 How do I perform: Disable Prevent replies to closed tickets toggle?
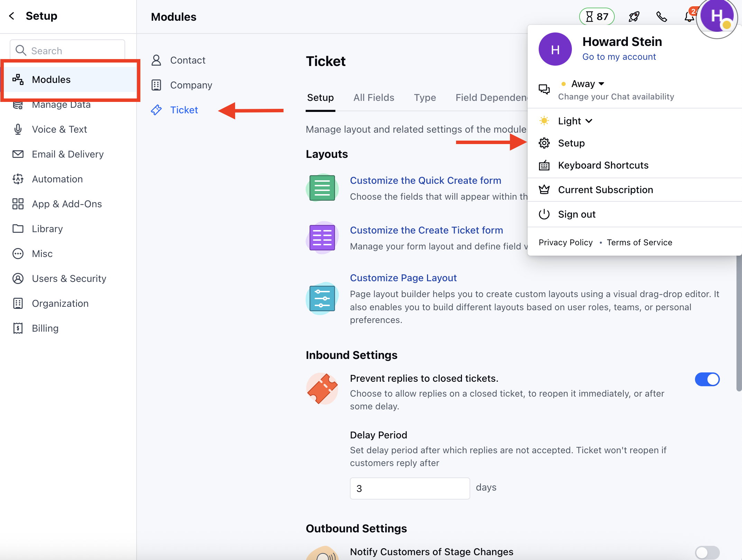coord(707,379)
